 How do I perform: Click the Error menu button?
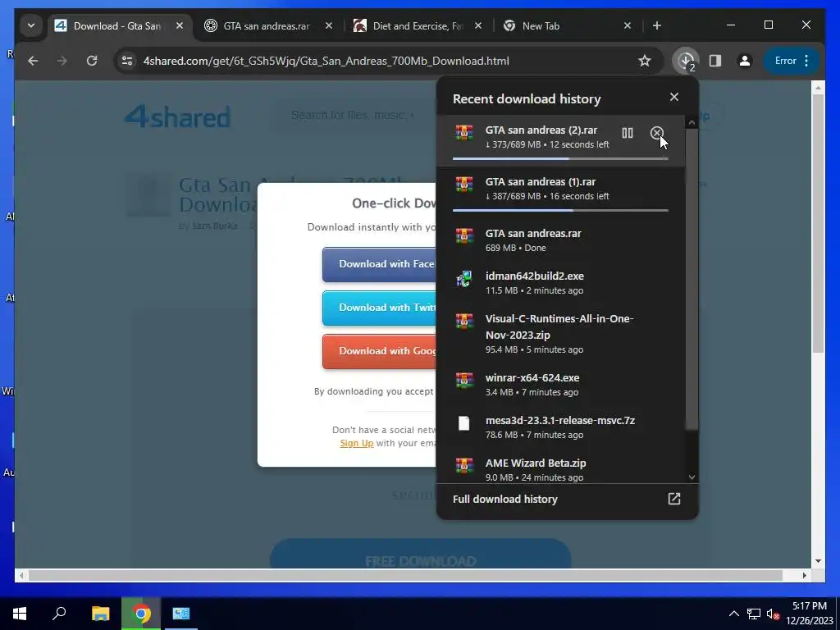coord(792,61)
